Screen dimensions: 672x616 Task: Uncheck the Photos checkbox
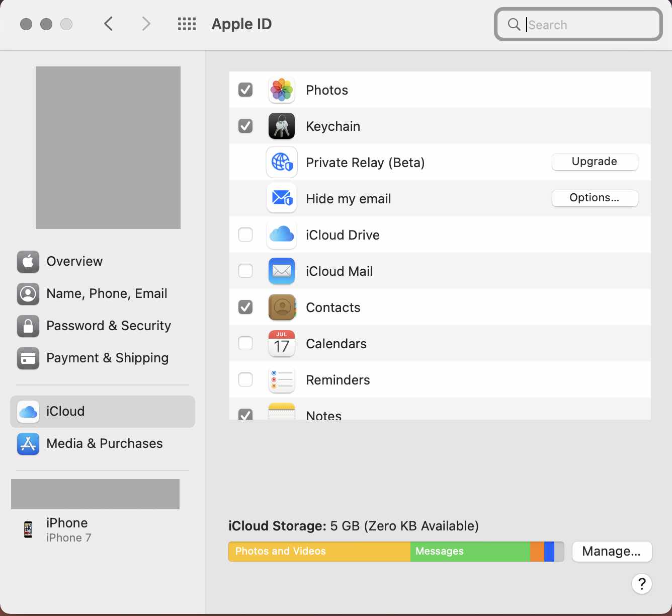[x=245, y=90]
